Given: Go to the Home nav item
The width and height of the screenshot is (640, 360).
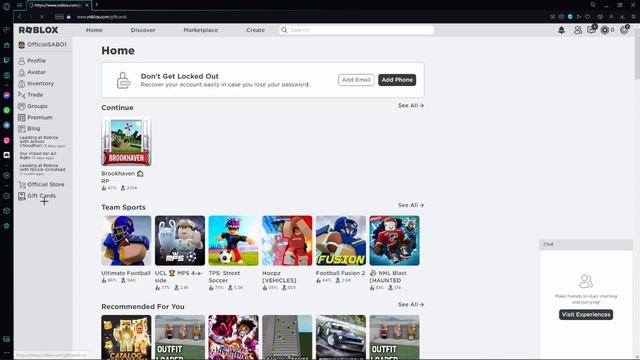Looking at the screenshot, I should click(x=94, y=30).
